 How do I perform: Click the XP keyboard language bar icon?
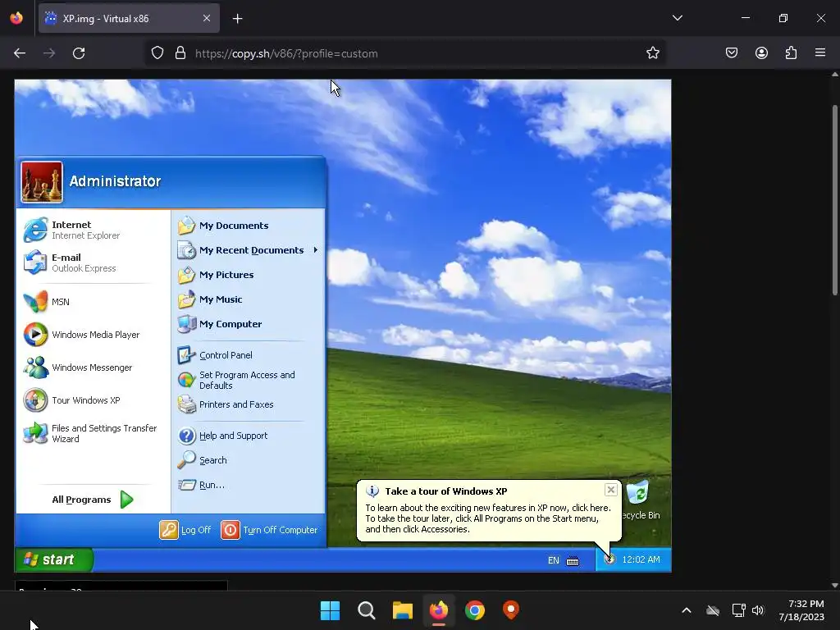573,561
